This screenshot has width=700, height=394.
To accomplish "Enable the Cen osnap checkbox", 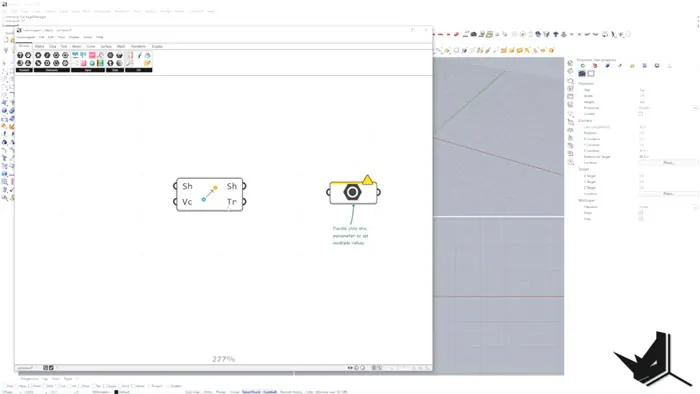I will pyautogui.click(x=57, y=386).
